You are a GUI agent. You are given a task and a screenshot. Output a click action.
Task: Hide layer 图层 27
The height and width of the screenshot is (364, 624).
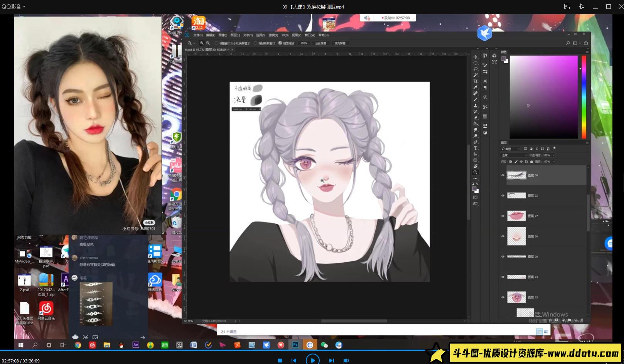pyautogui.click(x=503, y=216)
